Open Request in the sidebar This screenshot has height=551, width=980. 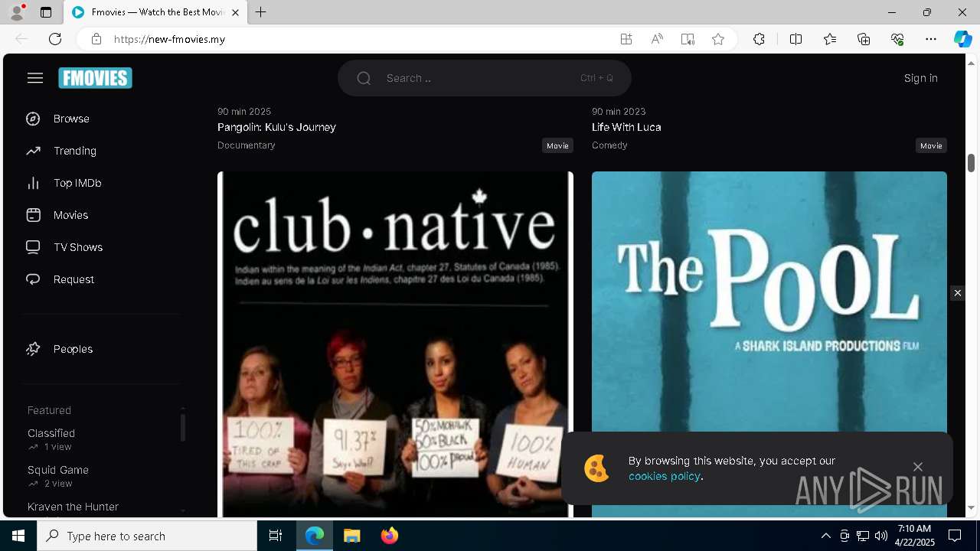(73, 279)
